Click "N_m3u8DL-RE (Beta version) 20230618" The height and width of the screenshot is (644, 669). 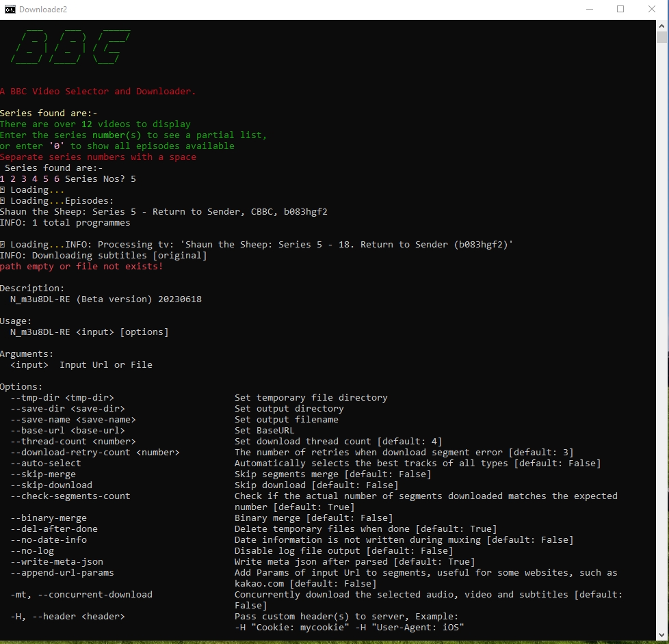tap(106, 299)
